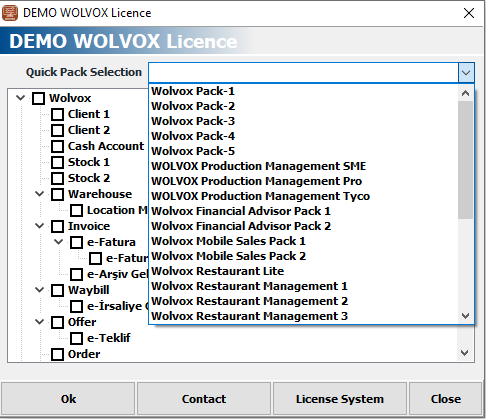Select Wolvox Restaurant Management 2
The image size is (486, 419).
tap(303, 301)
